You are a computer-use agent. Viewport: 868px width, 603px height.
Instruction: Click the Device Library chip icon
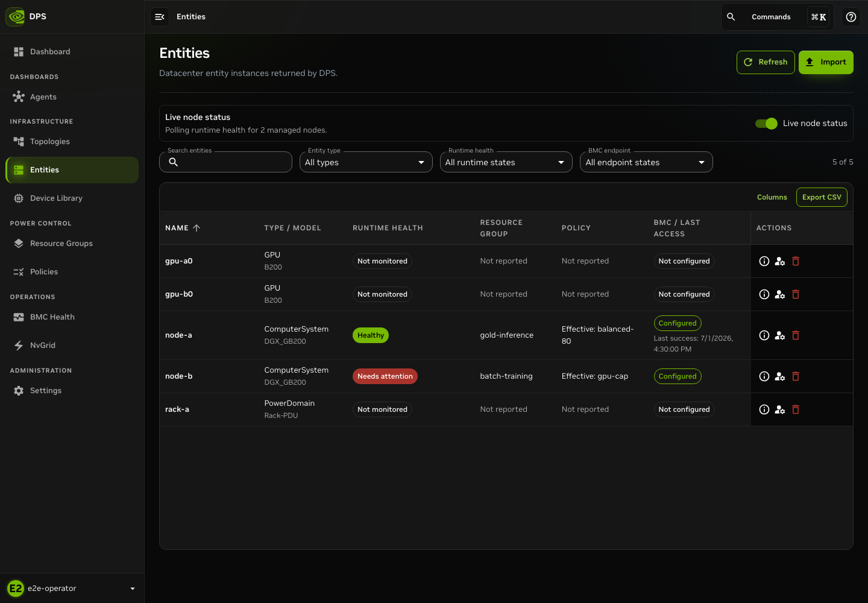tap(19, 198)
